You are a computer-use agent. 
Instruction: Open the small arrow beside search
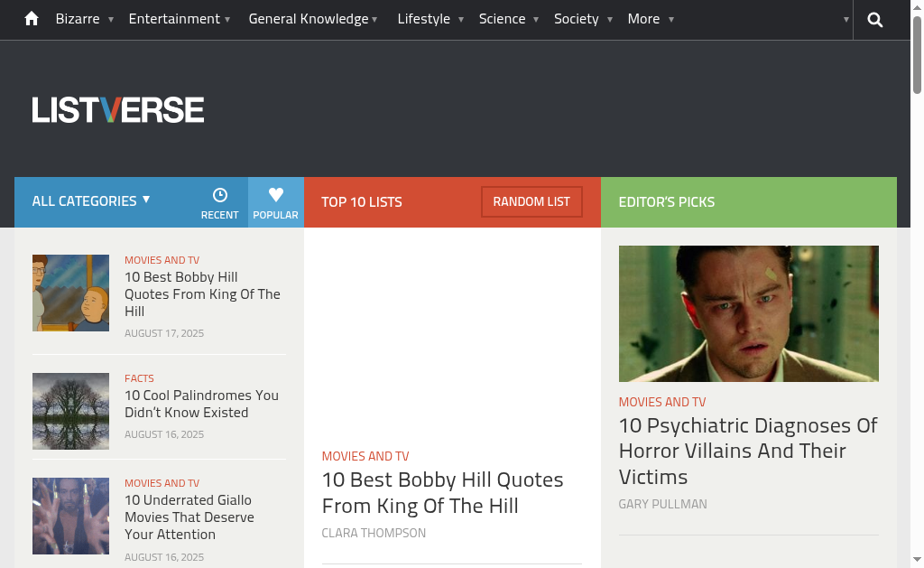[x=845, y=20]
